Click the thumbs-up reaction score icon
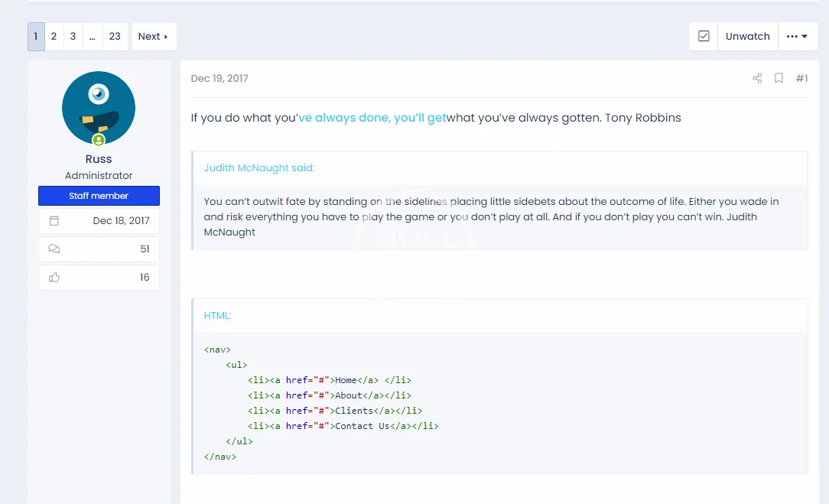The width and height of the screenshot is (829, 504). 54,277
